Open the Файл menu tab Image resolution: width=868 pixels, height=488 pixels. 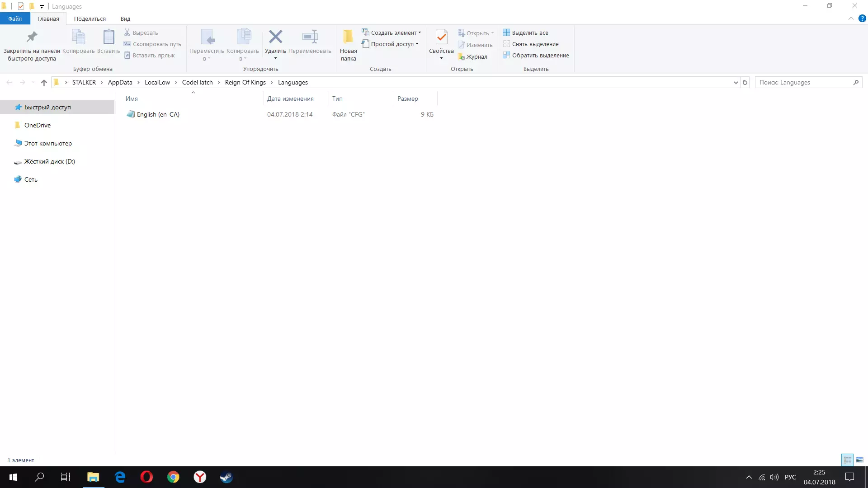(15, 19)
